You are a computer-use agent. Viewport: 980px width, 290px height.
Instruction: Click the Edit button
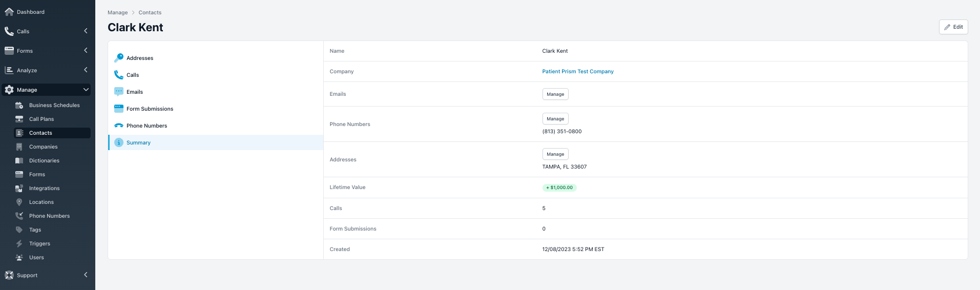pos(953,27)
